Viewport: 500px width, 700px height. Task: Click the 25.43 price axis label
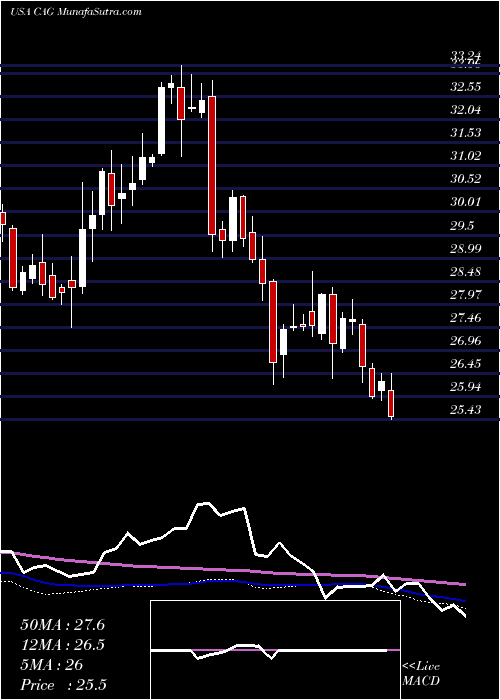coord(466,410)
